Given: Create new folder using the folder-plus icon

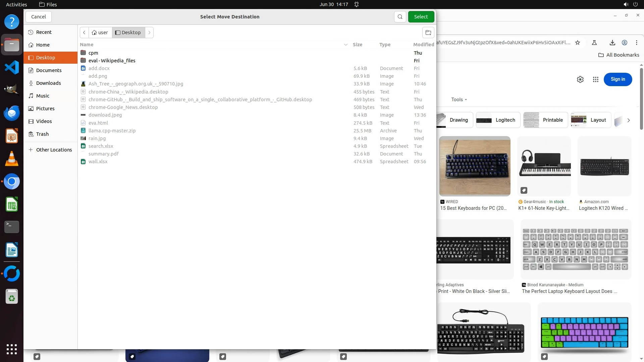Looking at the screenshot, I should 428,33.
